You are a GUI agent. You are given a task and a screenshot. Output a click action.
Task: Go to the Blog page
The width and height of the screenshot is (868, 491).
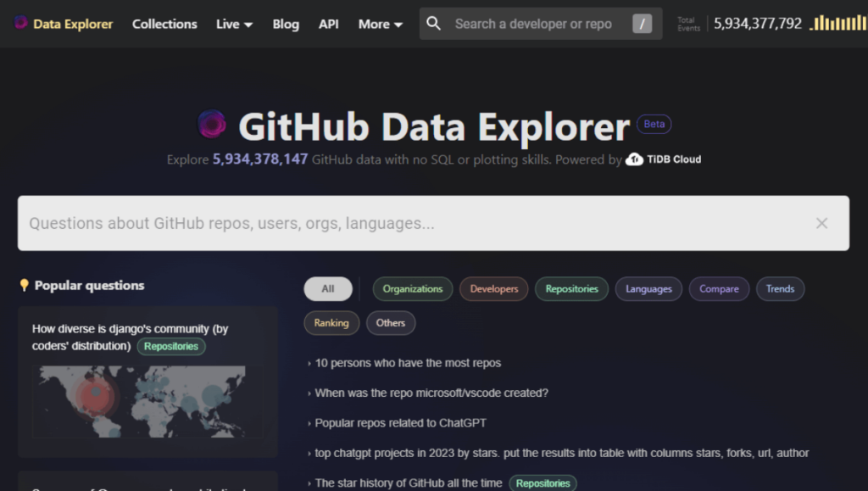tap(286, 24)
